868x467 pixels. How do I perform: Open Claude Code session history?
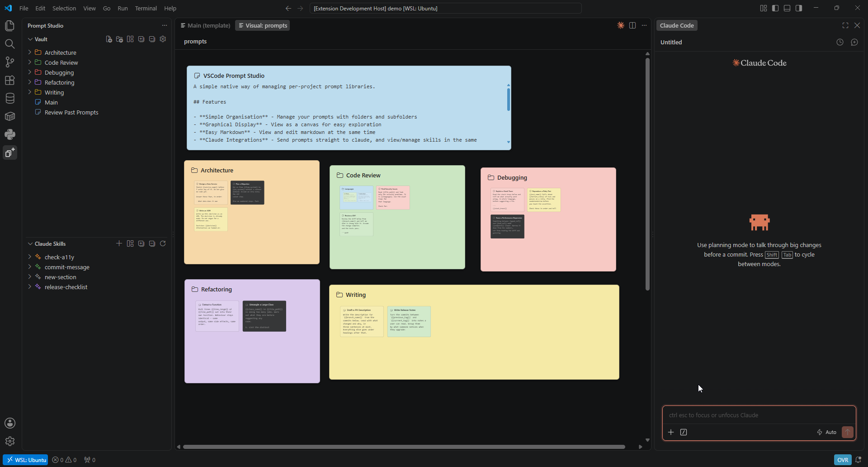tap(840, 42)
